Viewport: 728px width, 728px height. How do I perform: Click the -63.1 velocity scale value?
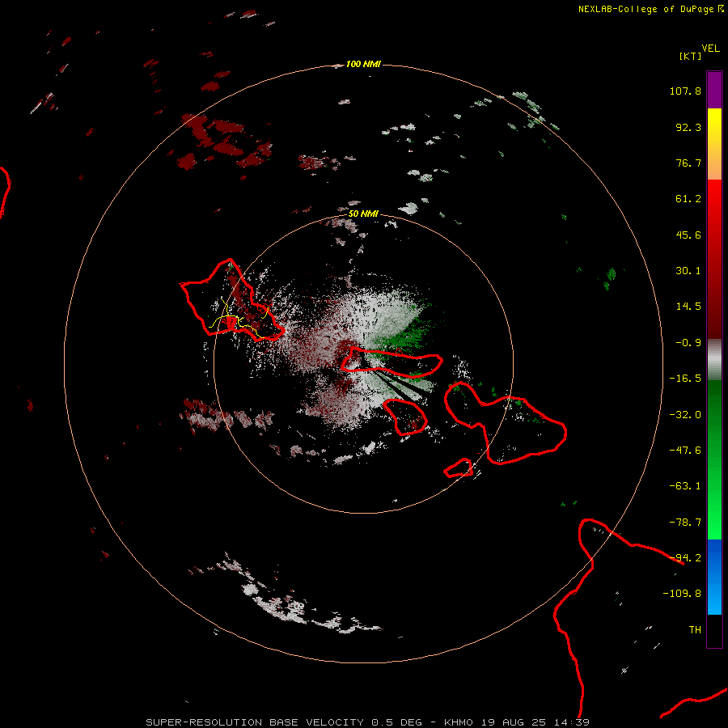(685, 486)
